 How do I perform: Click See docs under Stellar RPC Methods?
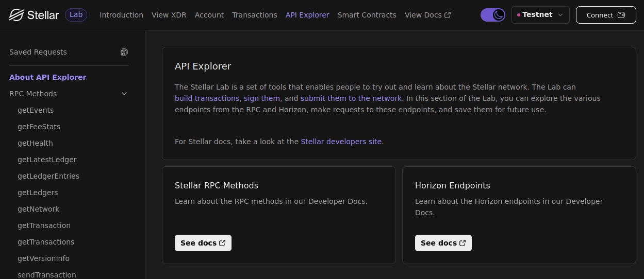[203, 243]
